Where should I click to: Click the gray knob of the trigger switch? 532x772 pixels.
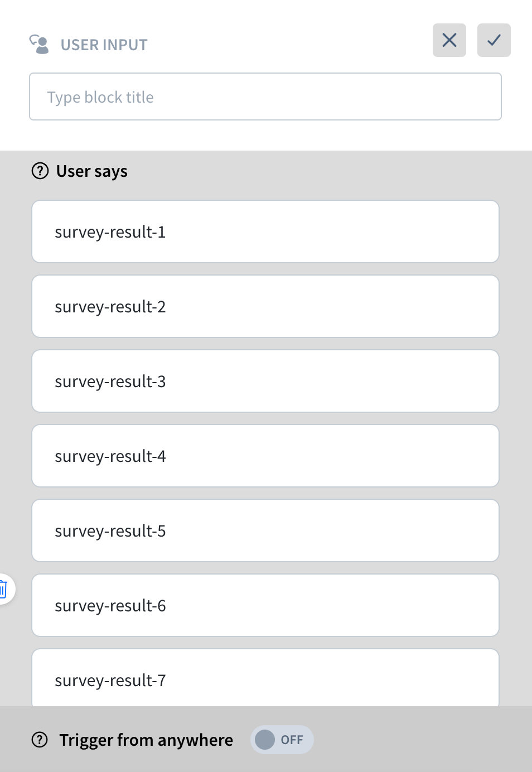coord(265,740)
